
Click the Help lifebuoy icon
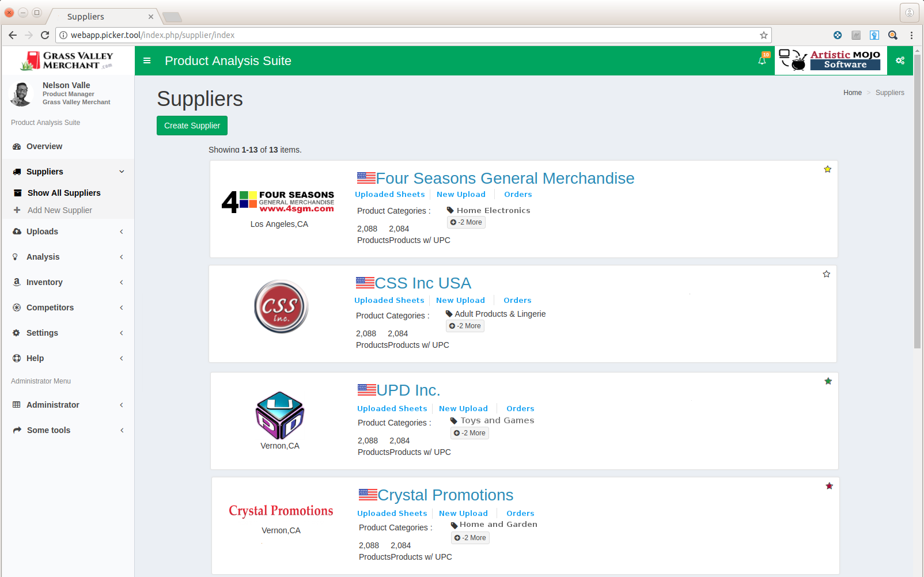[x=17, y=358]
